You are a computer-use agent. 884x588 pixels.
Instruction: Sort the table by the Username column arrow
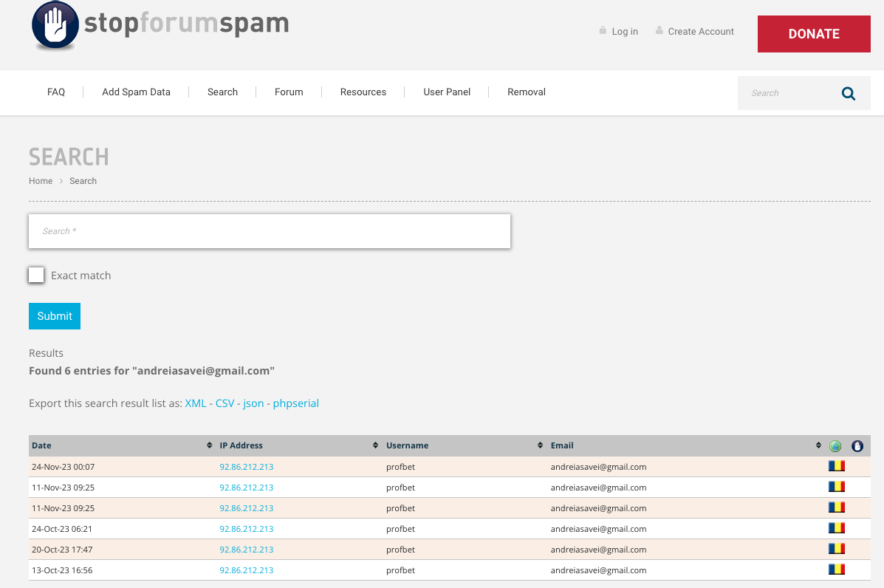(x=541, y=445)
